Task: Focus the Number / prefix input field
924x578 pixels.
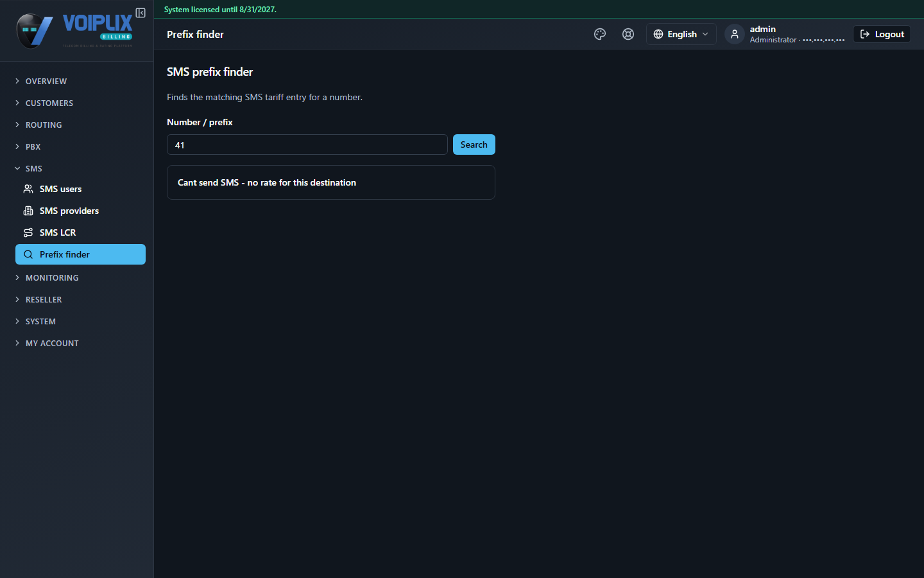Action: [307, 144]
